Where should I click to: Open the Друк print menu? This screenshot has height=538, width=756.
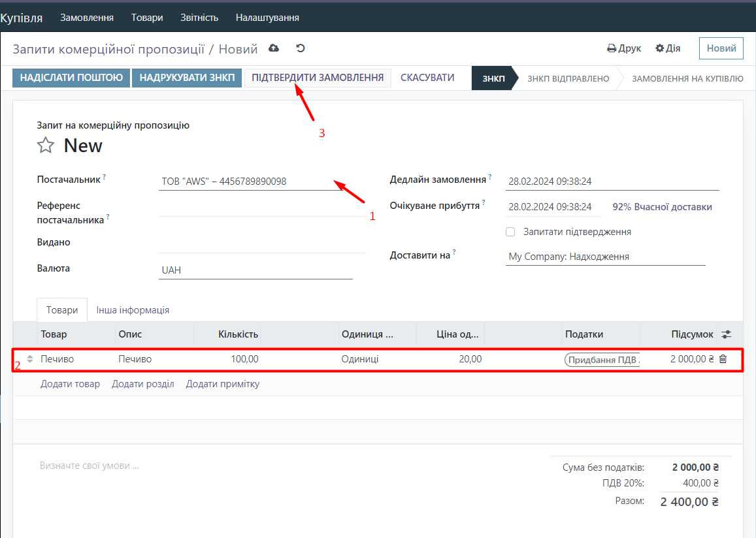pos(624,48)
